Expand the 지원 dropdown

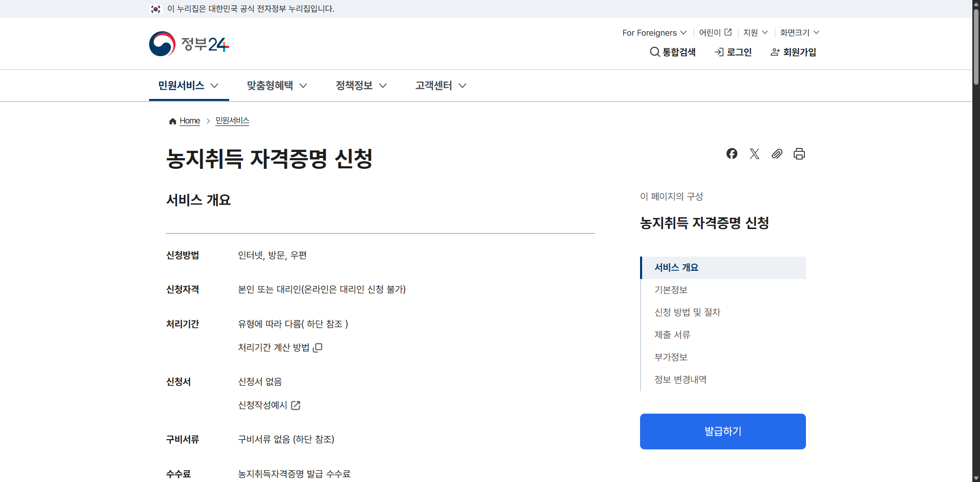(x=755, y=32)
